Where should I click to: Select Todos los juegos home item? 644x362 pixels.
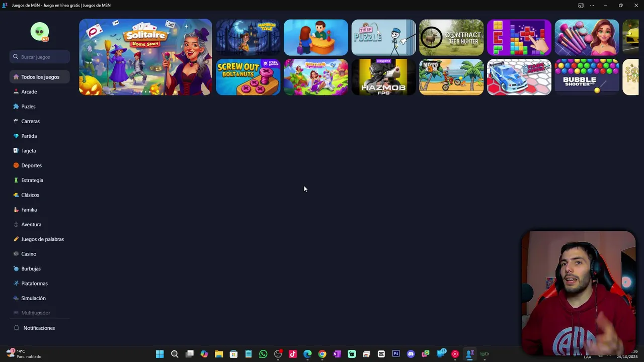[39, 77]
